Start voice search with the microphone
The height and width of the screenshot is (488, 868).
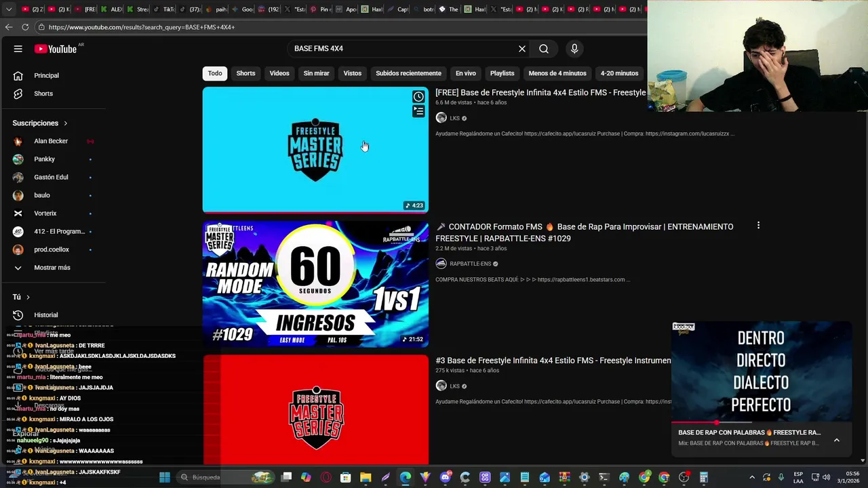click(574, 49)
